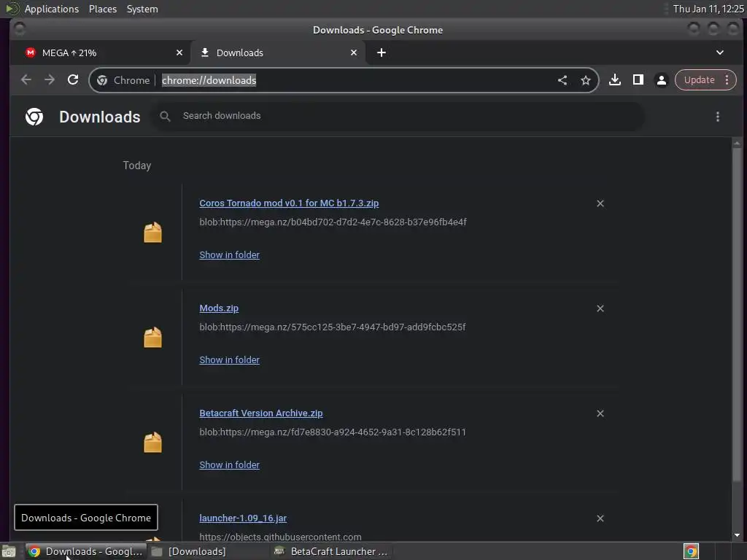
Task: Show Betacraft Version Archive.zip in folder
Action: 230,464
